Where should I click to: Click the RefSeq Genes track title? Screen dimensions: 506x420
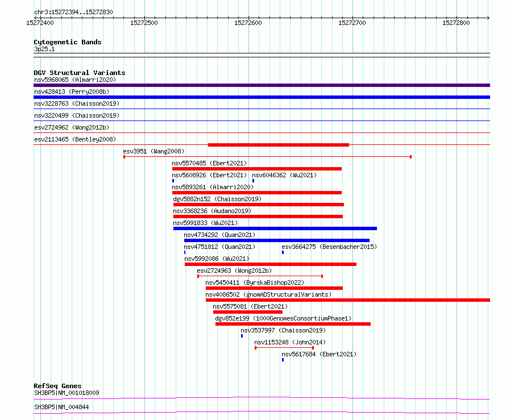(x=57, y=386)
